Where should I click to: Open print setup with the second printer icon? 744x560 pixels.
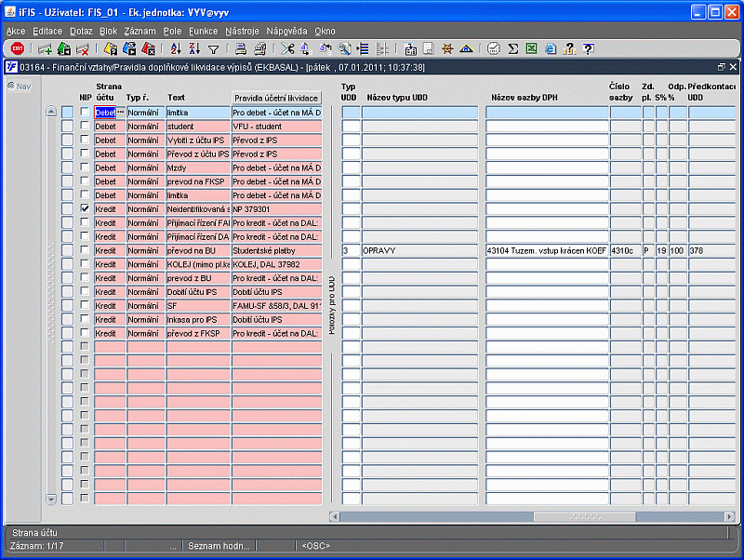(x=260, y=48)
